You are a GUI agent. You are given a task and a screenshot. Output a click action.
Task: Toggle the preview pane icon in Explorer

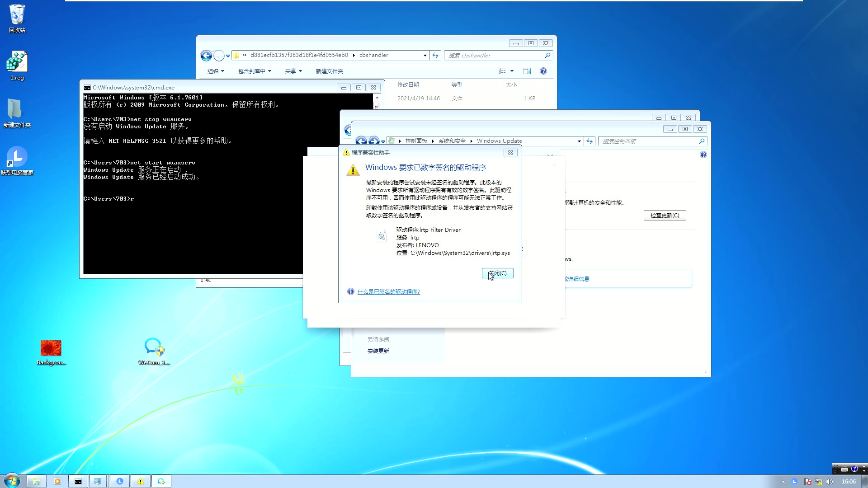coord(527,71)
